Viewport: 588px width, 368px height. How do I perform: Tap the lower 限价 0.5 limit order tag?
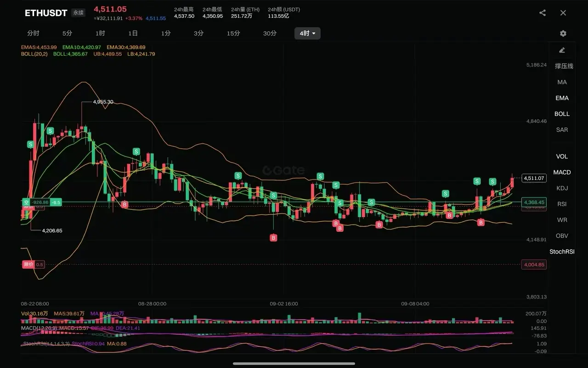point(34,264)
